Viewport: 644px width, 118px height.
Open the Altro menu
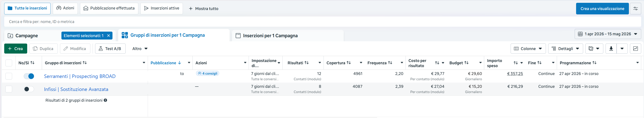pos(140,48)
